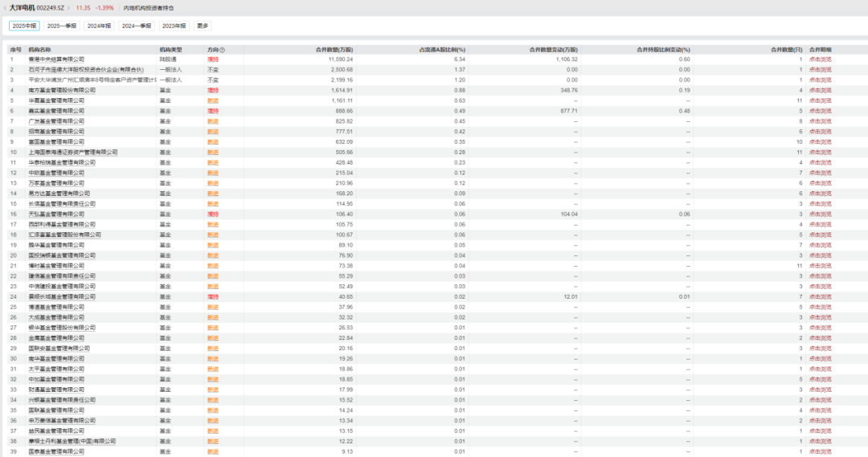868x457 pixels.
Task: Select the 12.01 change value in row 24
Action: coord(571,297)
